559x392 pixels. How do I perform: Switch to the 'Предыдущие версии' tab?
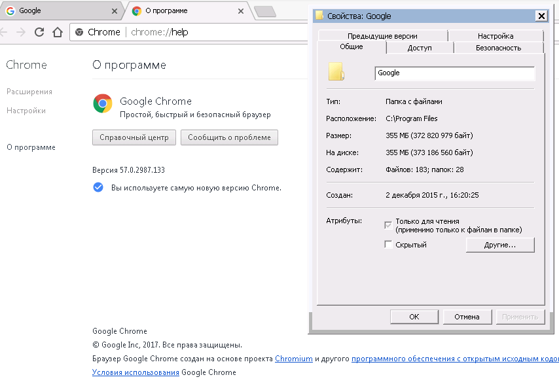[382, 35]
